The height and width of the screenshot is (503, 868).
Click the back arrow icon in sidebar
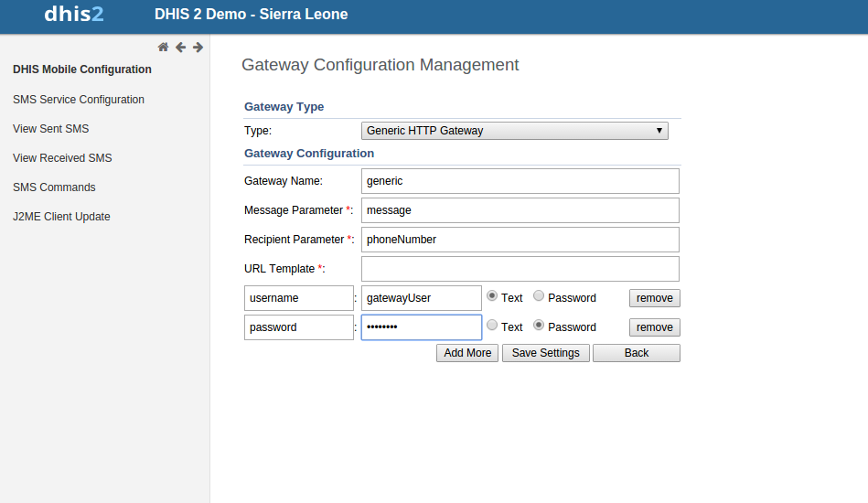click(x=180, y=48)
